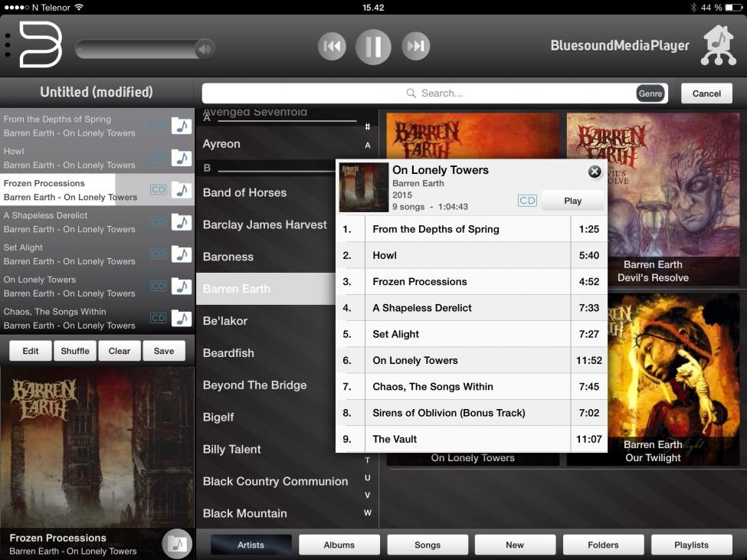Clear the play queue
The height and width of the screenshot is (560, 747).
[119, 351]
